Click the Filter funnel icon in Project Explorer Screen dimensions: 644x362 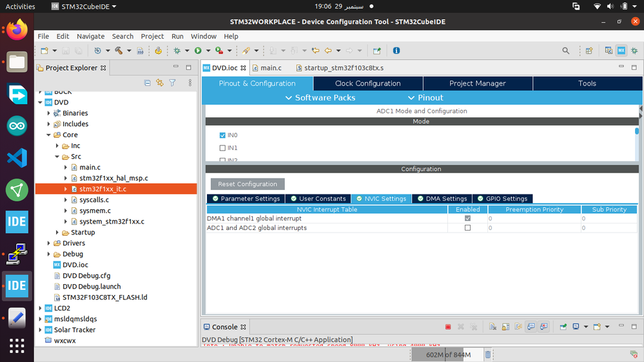pyautogui.click(x=173, y=83)
